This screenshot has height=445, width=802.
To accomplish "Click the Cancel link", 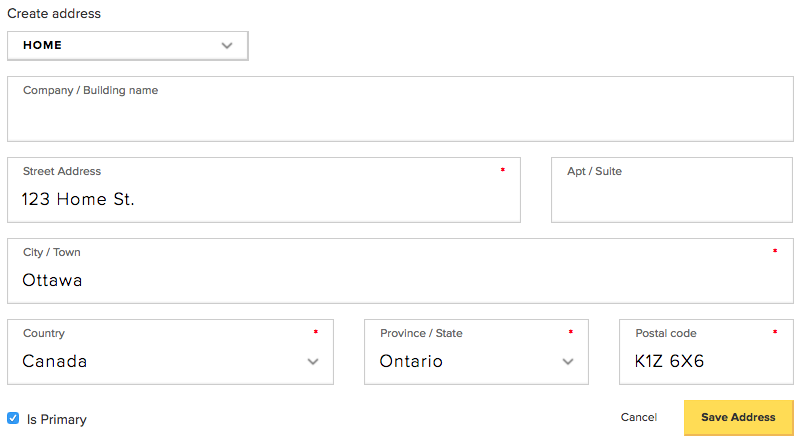I will [x=638, y=417].
